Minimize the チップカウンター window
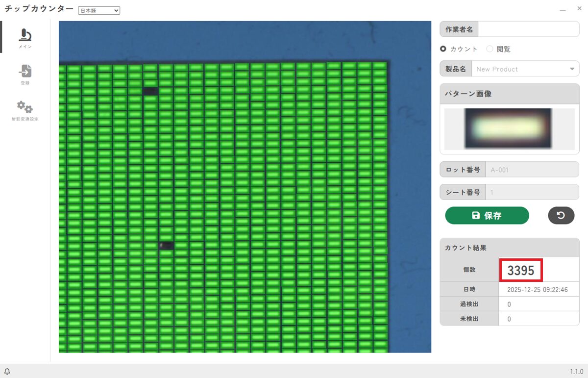The height and width of the screenshot is (378, 588). [x=563, y=9]
